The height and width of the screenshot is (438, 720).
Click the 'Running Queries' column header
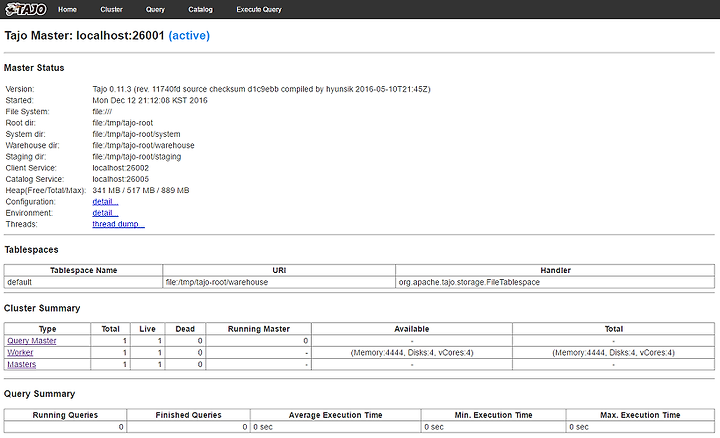(x=65, y=415)
